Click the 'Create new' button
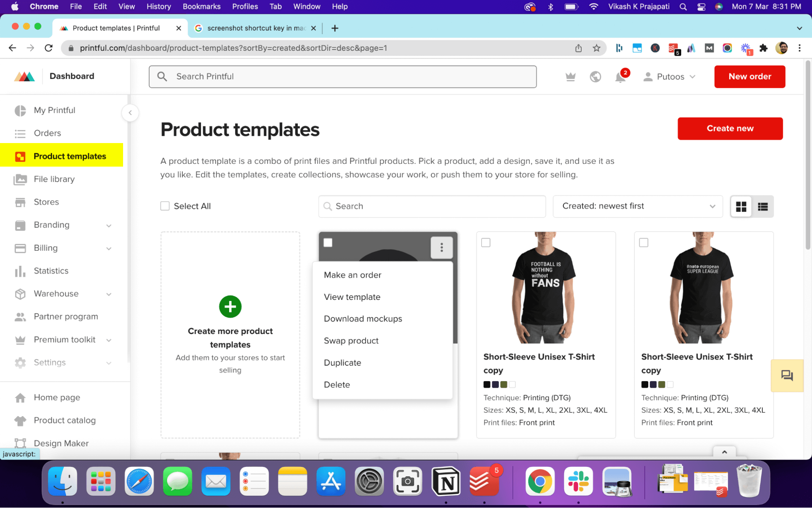812x508 pixels. [x=730, y=128]
